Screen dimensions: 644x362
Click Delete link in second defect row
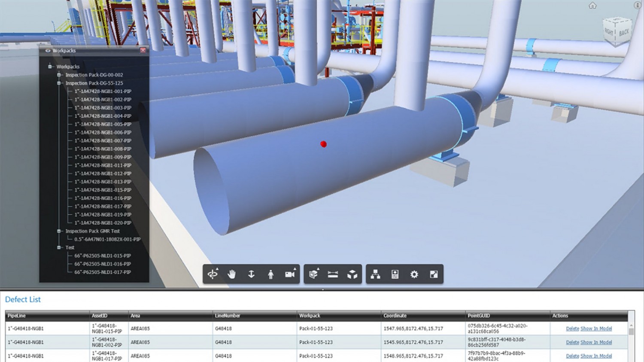click(x=572, y=342)
